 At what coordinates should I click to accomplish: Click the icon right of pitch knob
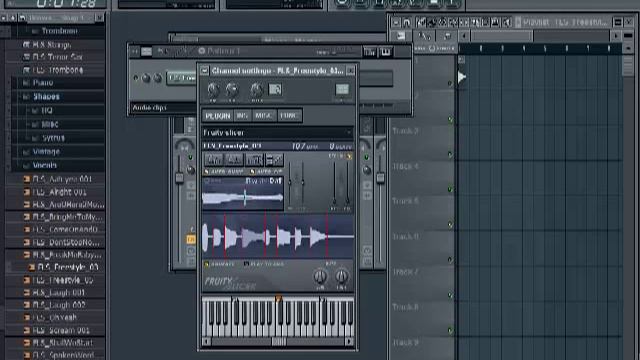275,89
